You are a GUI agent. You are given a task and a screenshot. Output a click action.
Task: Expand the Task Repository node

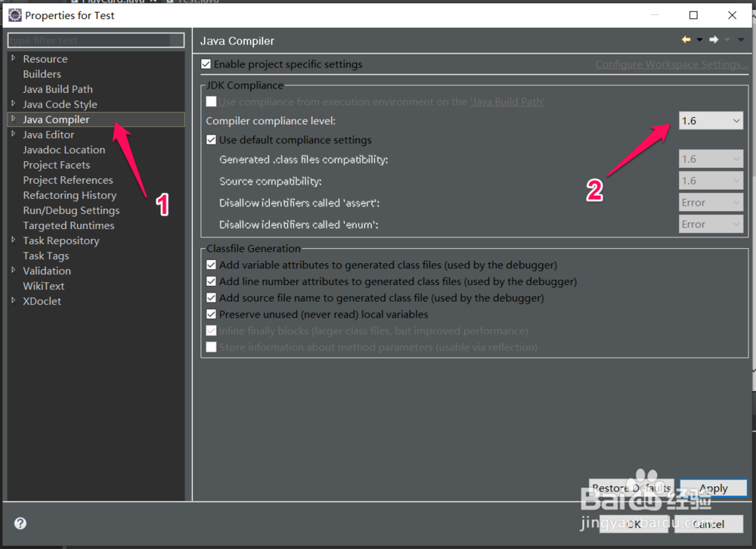(x=14, y=240)
